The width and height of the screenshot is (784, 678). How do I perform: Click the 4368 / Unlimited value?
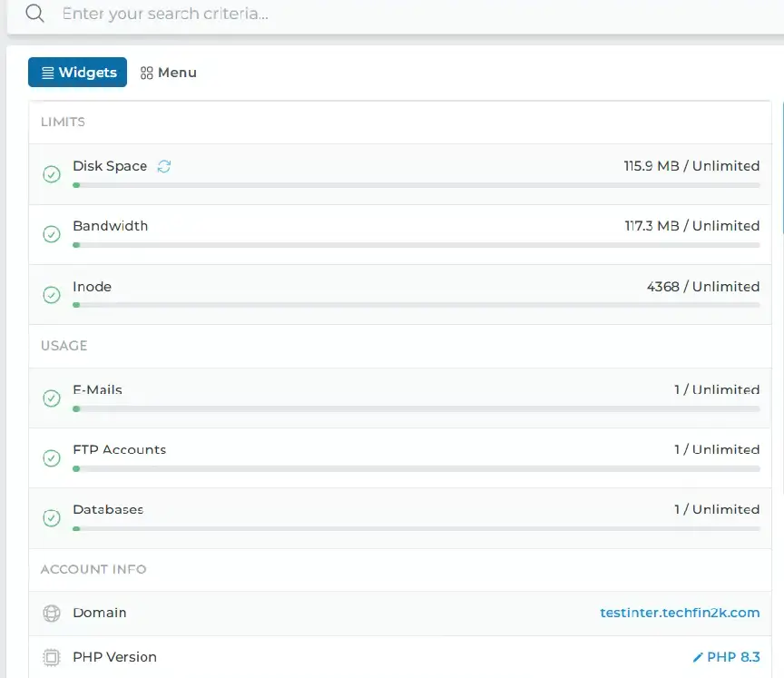pyautogui.click(x=703, y=287)
